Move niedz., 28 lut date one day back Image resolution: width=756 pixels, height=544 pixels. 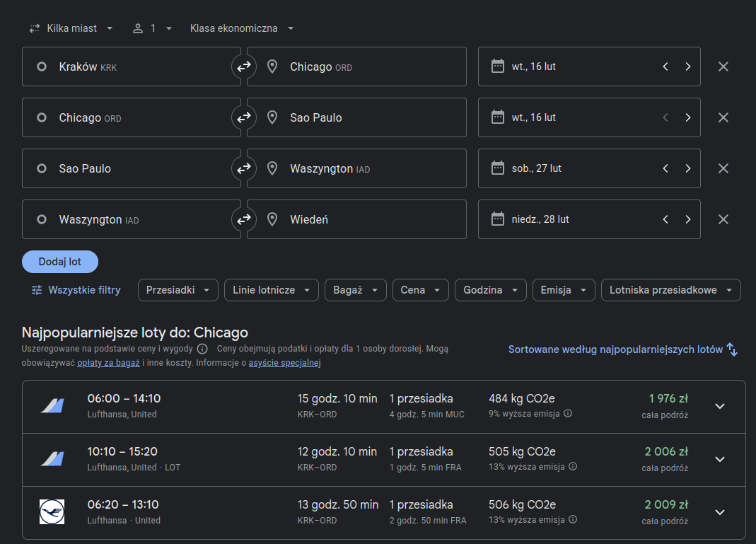click(665, 219)
